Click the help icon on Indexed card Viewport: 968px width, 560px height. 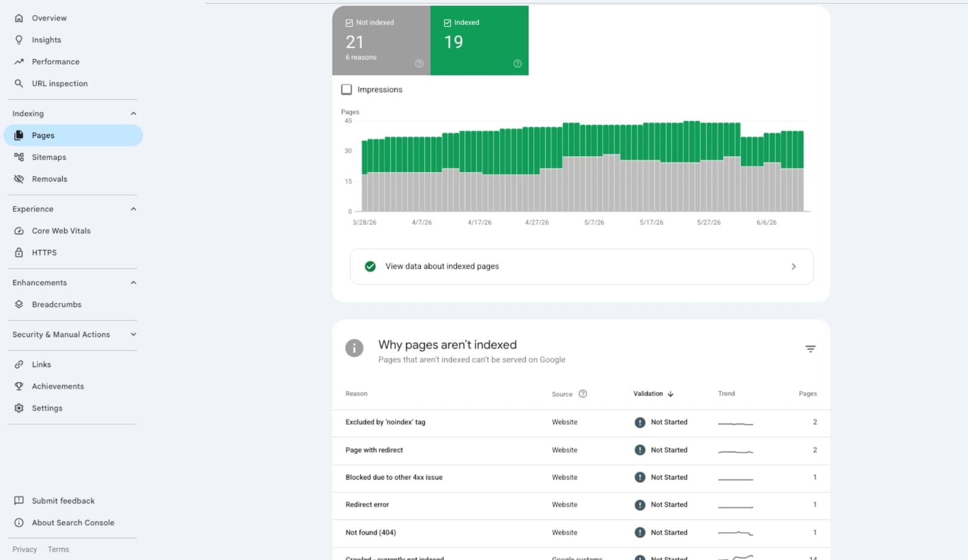517,63
